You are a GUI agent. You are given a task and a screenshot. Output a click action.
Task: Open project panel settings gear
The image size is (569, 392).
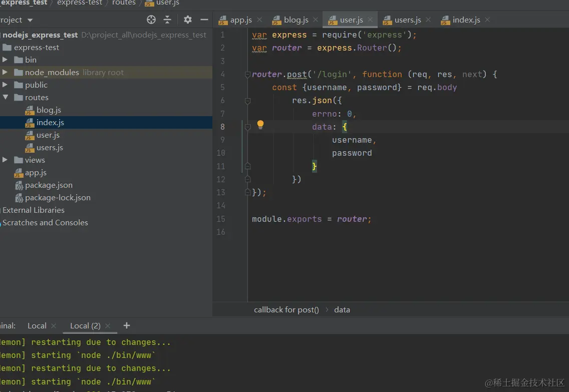(x=188, y=20)
